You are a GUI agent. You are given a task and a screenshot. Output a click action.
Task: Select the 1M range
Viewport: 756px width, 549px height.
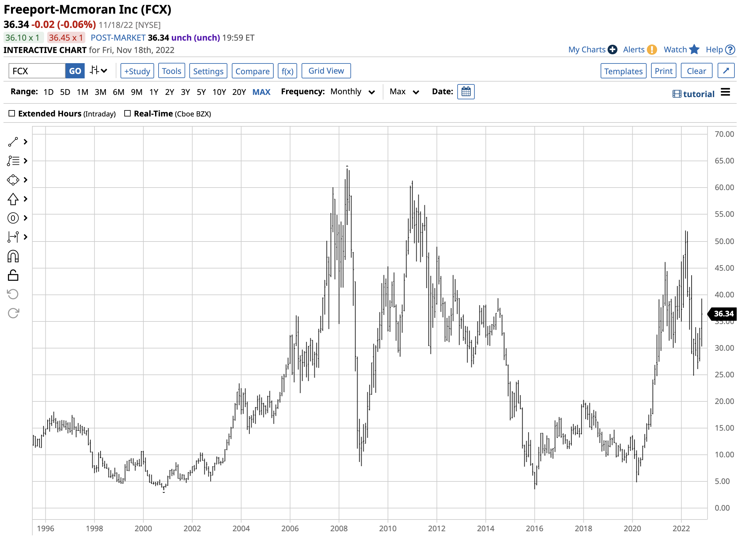pos(83,92)
